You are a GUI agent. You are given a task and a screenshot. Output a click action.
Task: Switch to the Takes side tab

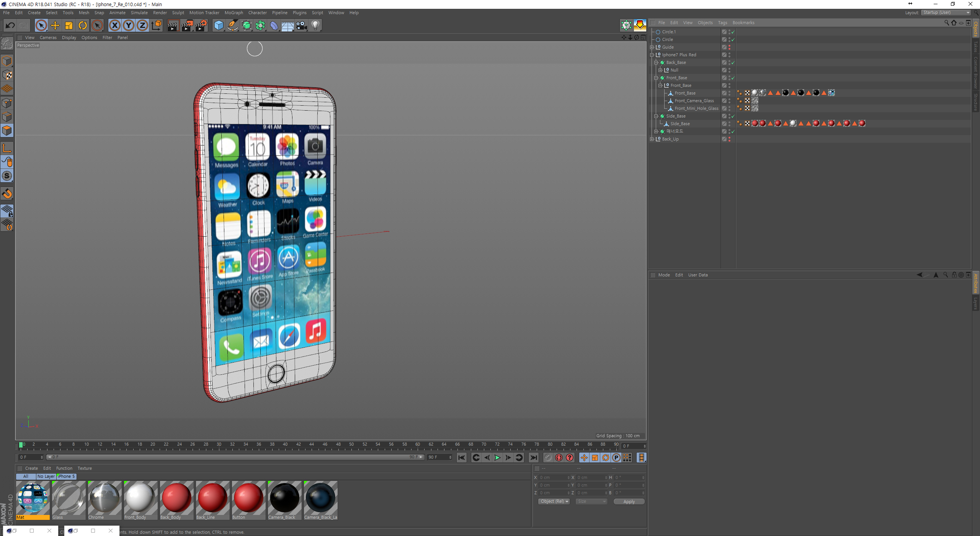tap(976, 47)
